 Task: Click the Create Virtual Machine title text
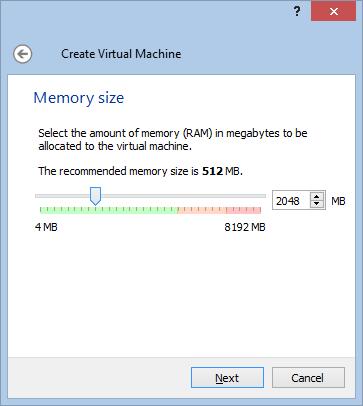point(121,54)
